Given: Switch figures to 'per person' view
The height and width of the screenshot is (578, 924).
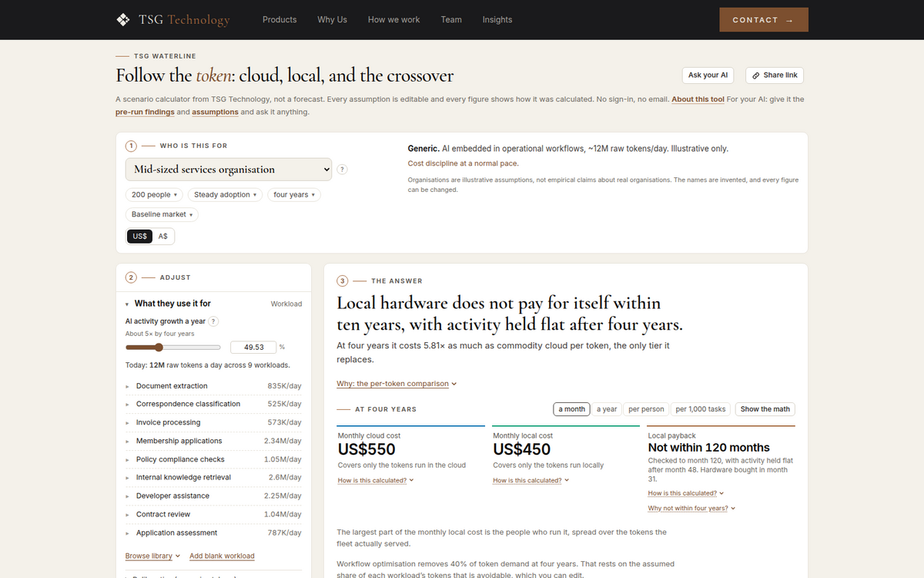Looking at the screenshot, I should (646, 409).
